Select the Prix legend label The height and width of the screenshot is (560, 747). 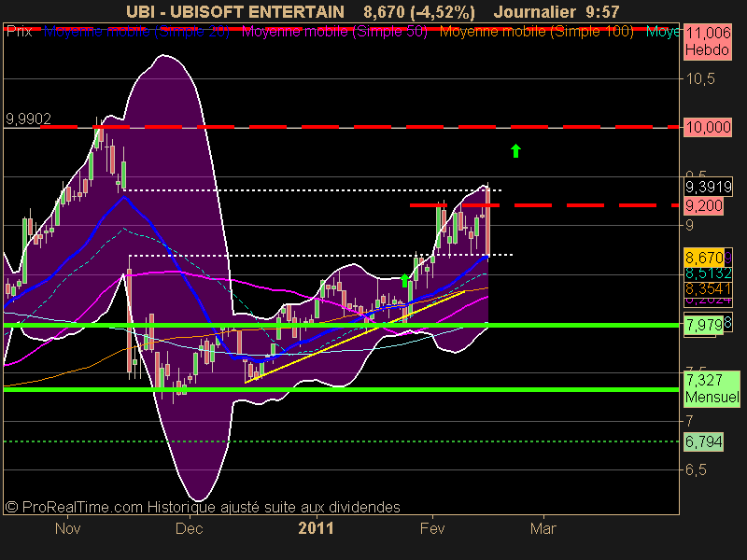tap(19, 32)
